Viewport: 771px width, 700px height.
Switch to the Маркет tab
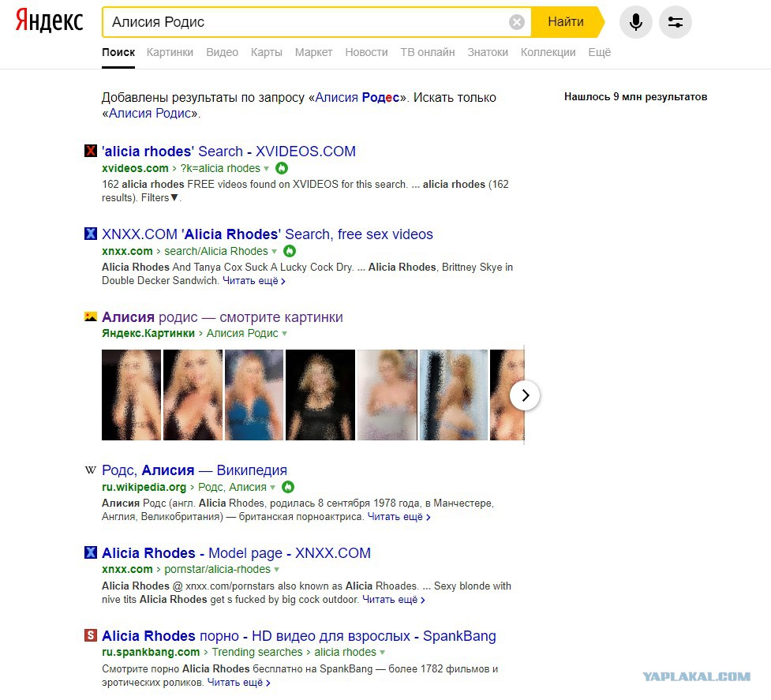314,52
